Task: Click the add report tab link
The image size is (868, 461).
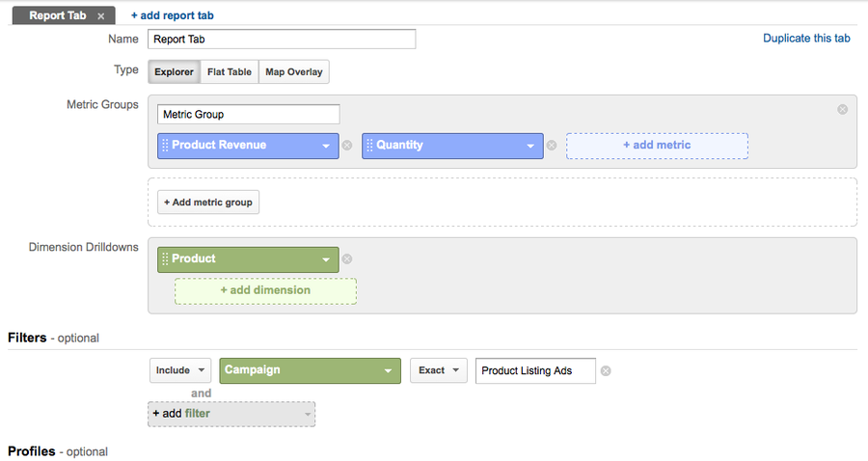Action: tap(173, 16)
